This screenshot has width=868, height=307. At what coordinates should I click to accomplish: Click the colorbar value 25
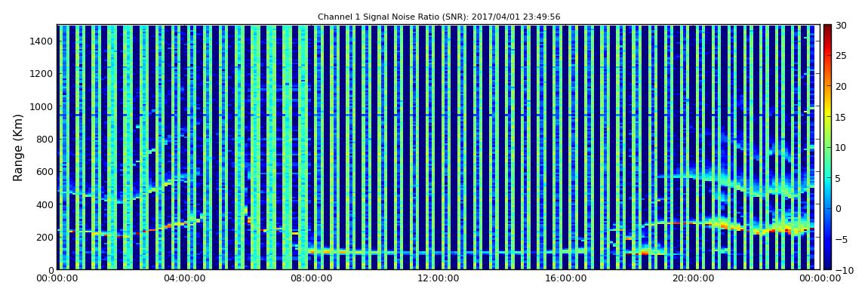pos(842,56)
